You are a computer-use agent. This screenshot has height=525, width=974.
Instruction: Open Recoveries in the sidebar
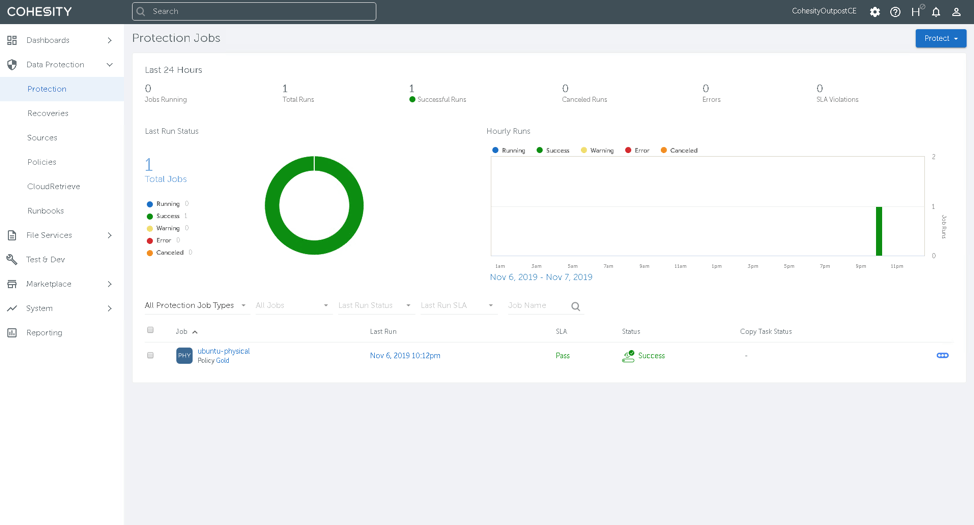pos(48,114)
